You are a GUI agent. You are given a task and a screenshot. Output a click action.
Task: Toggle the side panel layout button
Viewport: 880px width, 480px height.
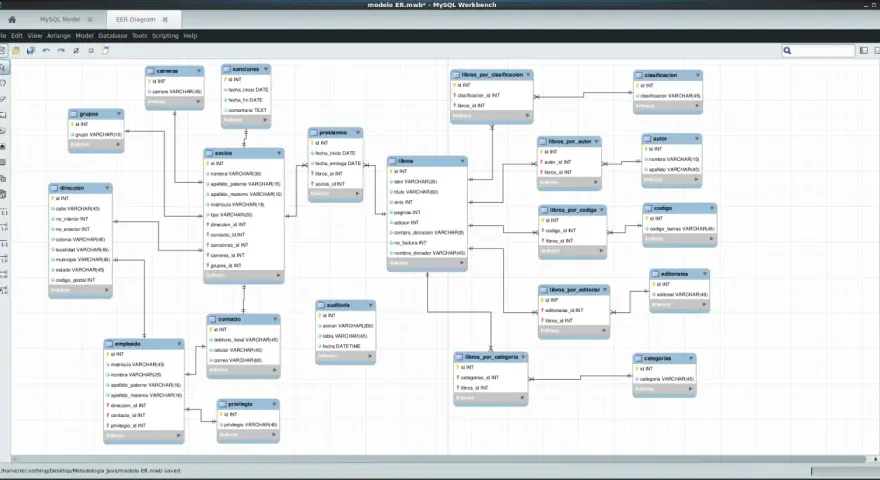(864, 51)
